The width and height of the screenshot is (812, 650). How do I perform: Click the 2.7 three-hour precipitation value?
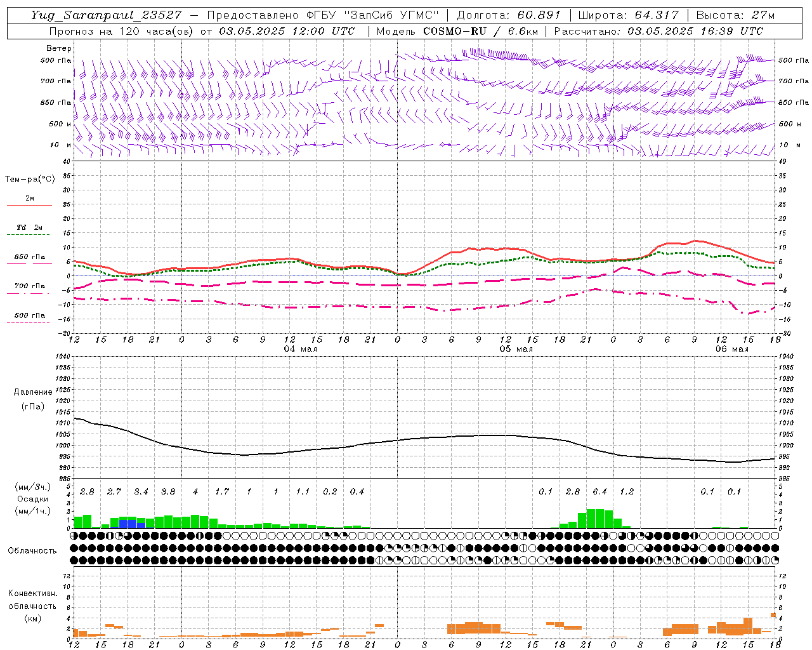tap(114, 492)
